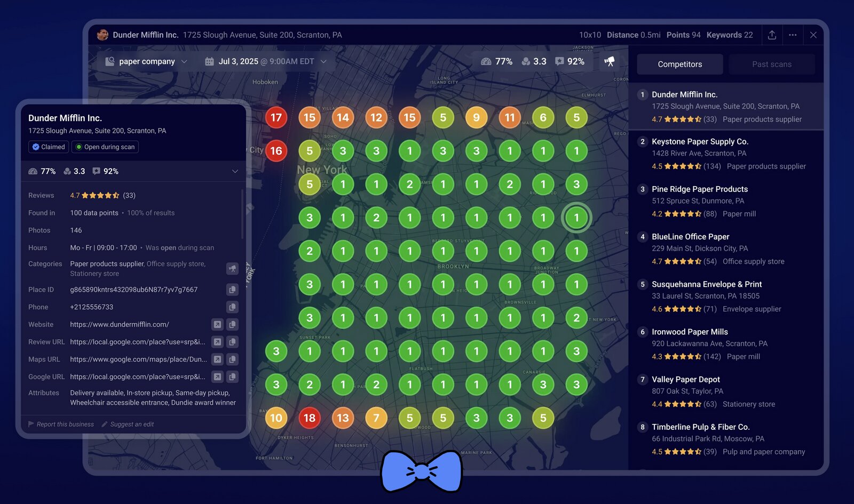Select Ironwood Paper Mills competitor
This screenshot has width=854, height=504.
pyautogui.click(x=726, y=343)
